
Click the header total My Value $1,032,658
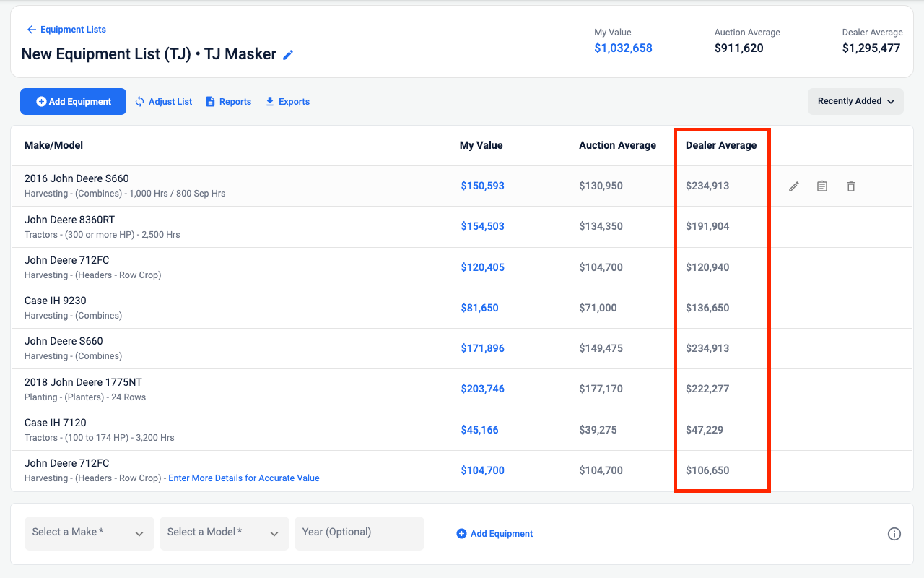tap(623, 48)
